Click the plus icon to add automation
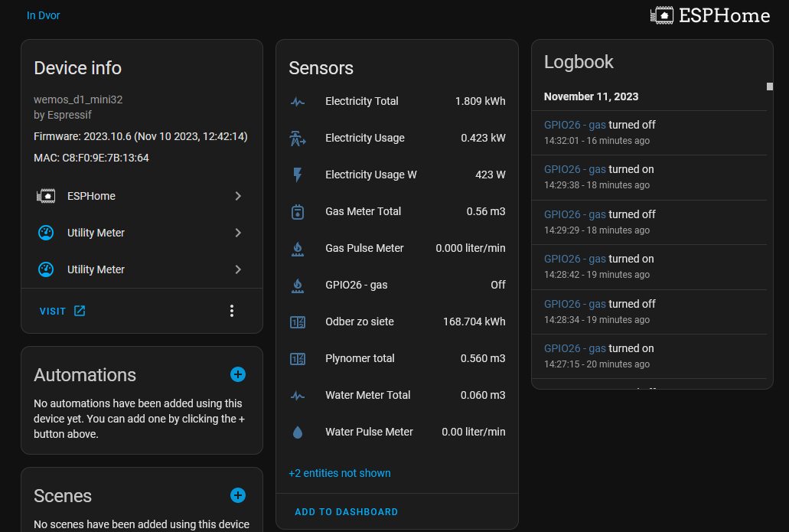 point(238,374)
